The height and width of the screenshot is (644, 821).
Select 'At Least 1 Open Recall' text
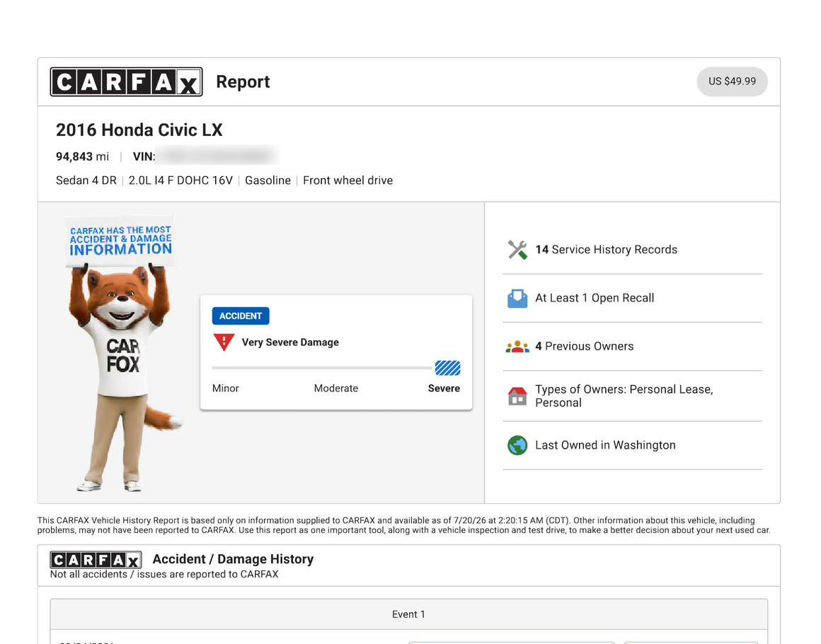595,298
